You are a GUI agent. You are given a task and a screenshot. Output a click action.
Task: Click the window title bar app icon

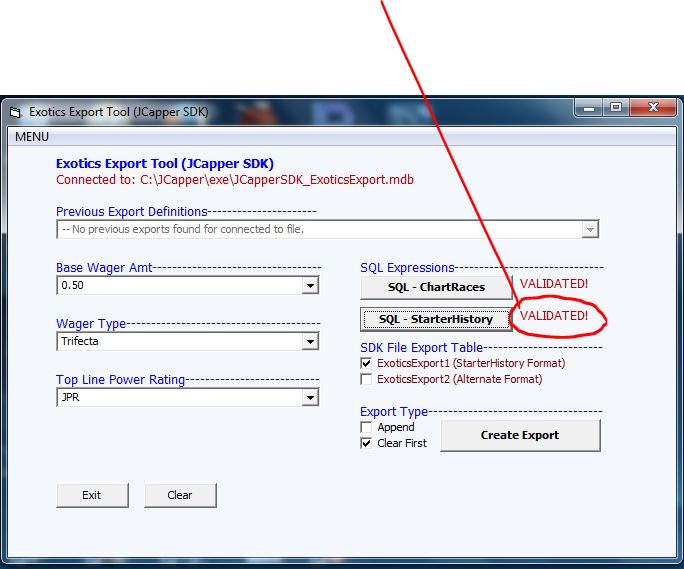coord(16,113)
